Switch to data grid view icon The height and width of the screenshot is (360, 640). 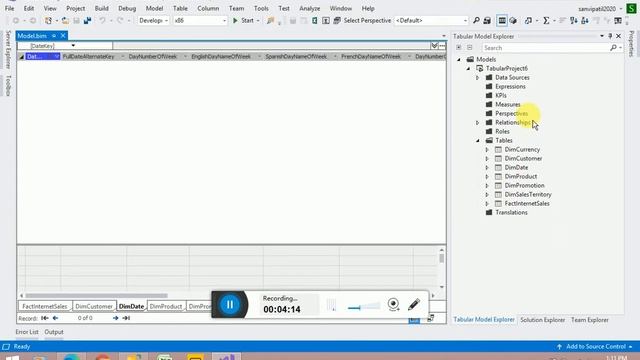pyautogui.click(x=502, y=20)
